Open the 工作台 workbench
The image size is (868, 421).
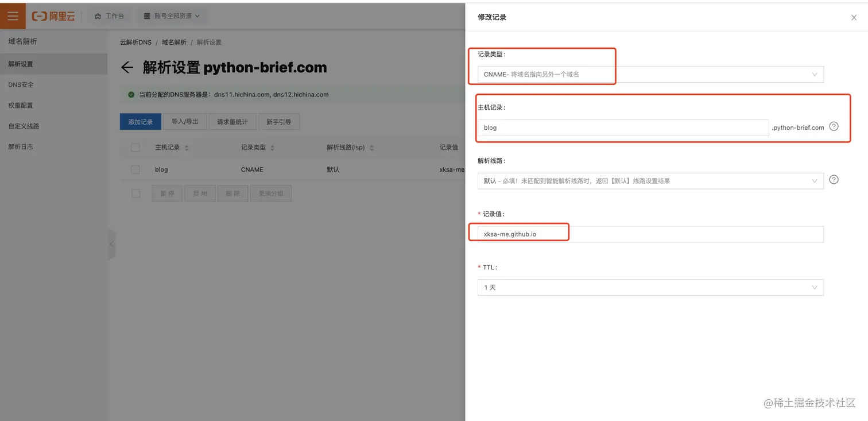point(109,16)
